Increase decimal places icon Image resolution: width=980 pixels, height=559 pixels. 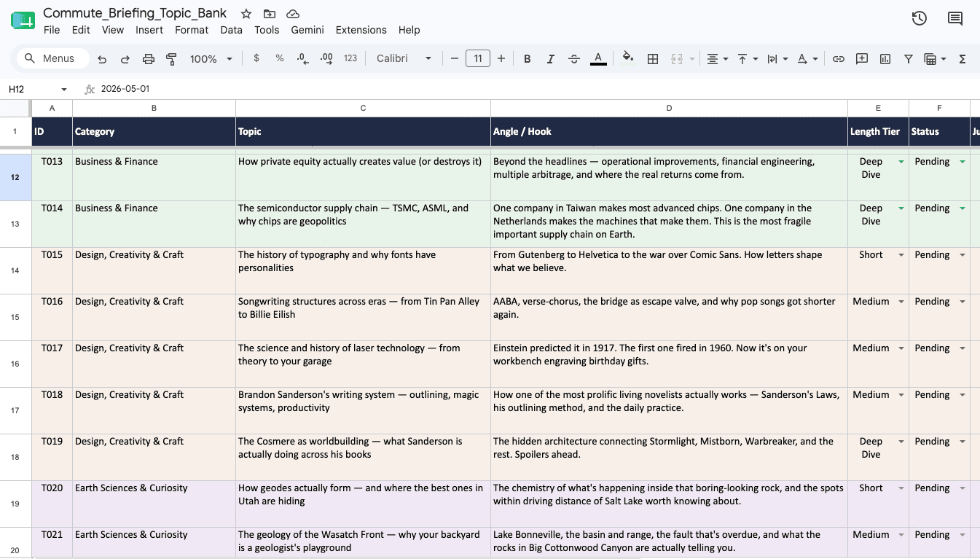326,58
